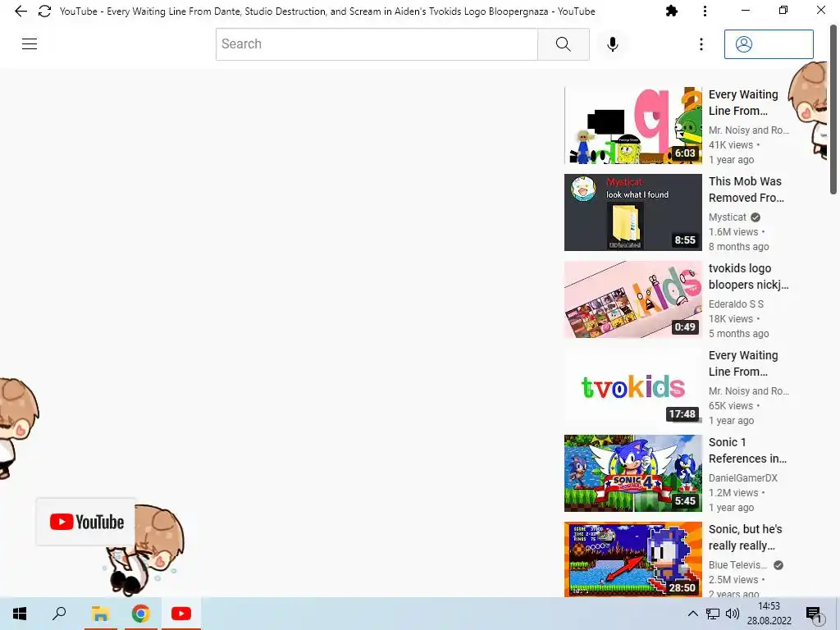Click the page vertical scrollbar

pyautogui.click(x=833, y=109)
